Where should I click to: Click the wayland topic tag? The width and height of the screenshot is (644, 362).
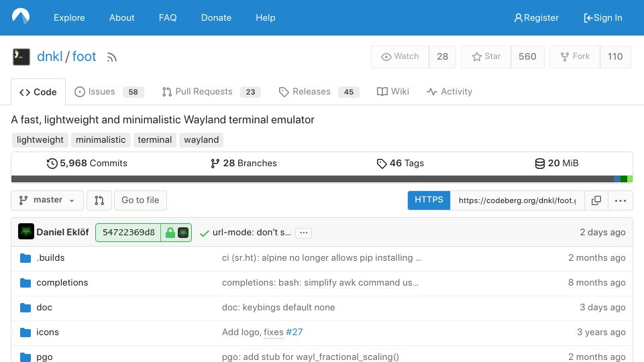click(201, 140)
